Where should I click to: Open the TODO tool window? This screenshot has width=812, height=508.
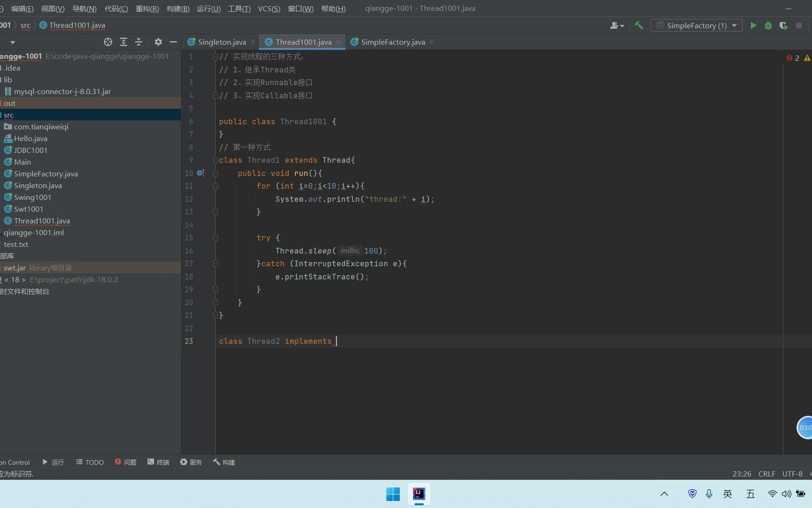coord(90,462)
